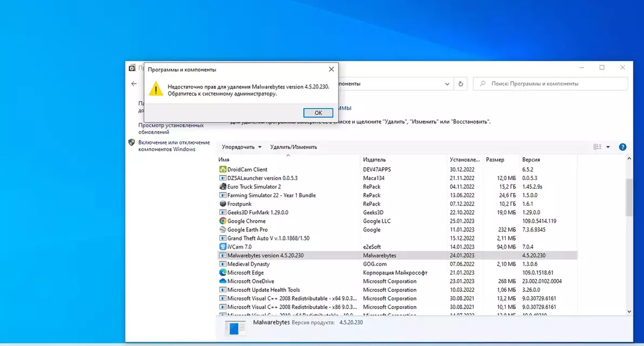Confirm the error dialog with OK
Viewport: 644px width, 346px height.
(318, 112)
